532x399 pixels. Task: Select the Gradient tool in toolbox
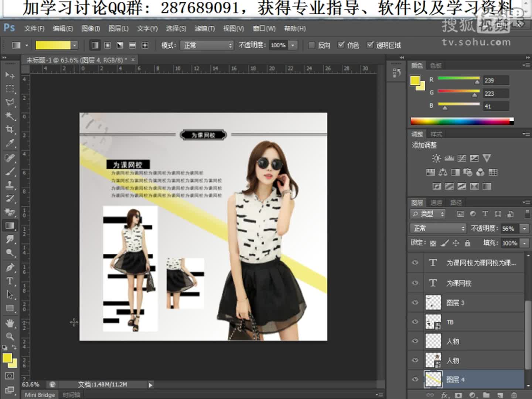pyautogui.click(x=10, y=226)
